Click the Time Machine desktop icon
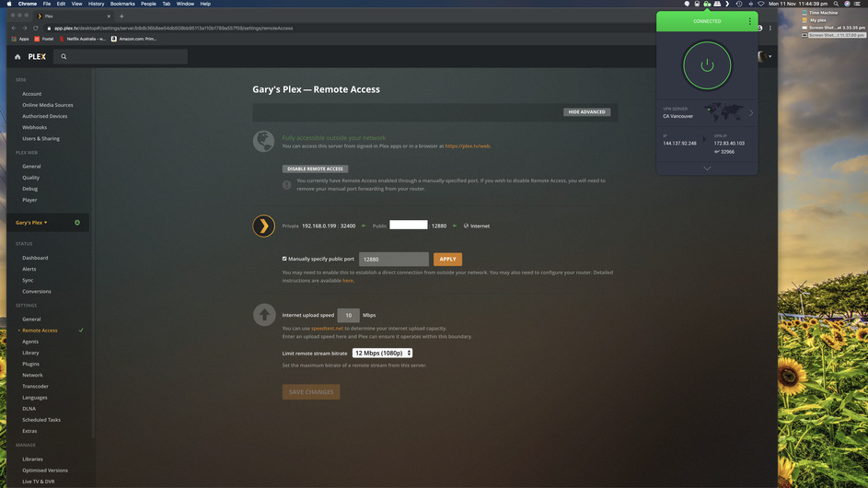The image size is (868, 488). click(804, 13)
